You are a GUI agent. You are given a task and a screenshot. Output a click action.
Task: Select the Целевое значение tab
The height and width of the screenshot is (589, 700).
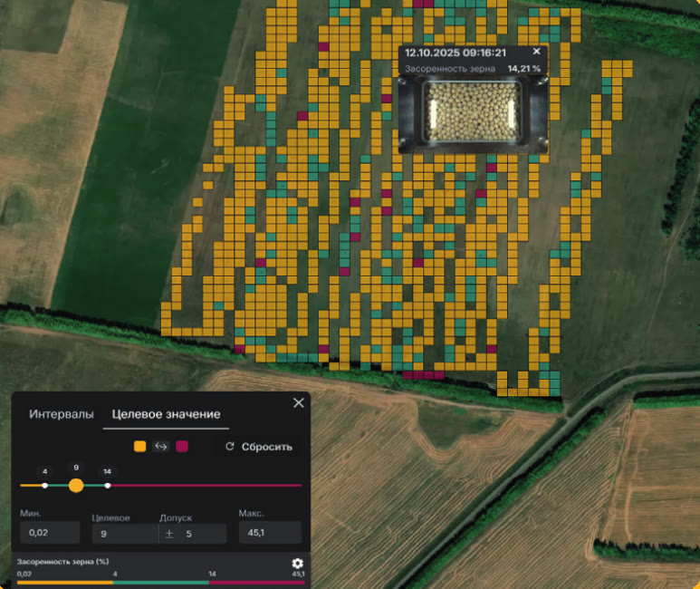point(166,414)
